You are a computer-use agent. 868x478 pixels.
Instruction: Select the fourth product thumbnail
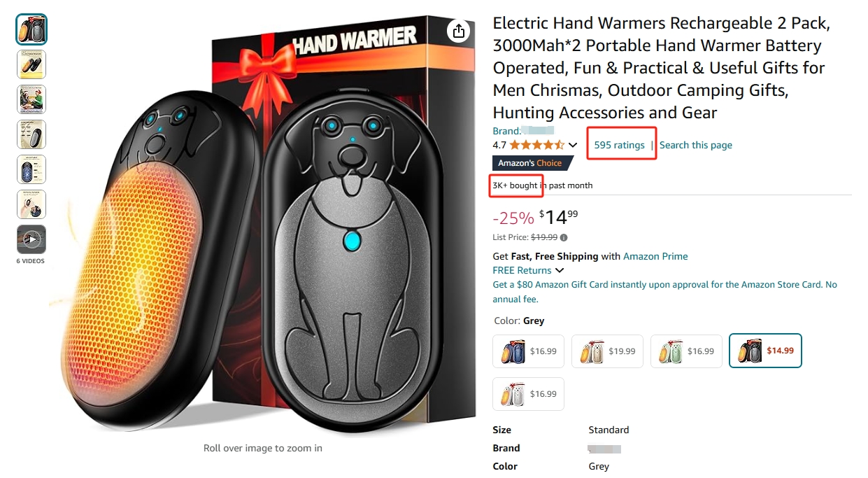coord(31,134)
